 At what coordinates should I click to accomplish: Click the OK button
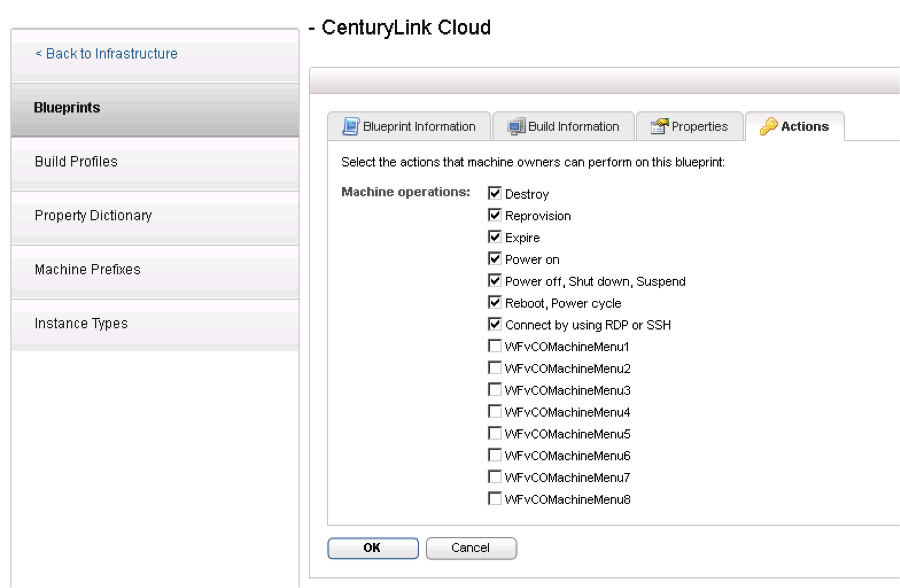point(373,548)
